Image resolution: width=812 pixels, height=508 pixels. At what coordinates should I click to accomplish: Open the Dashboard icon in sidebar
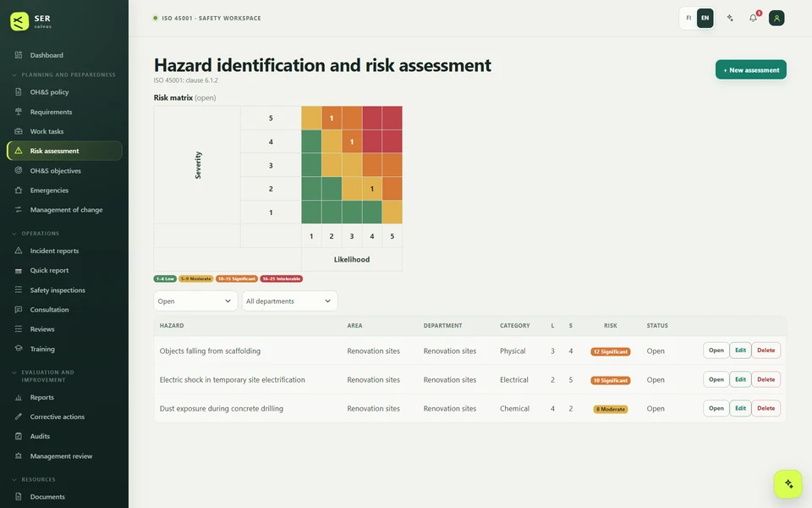coord(19,55)
